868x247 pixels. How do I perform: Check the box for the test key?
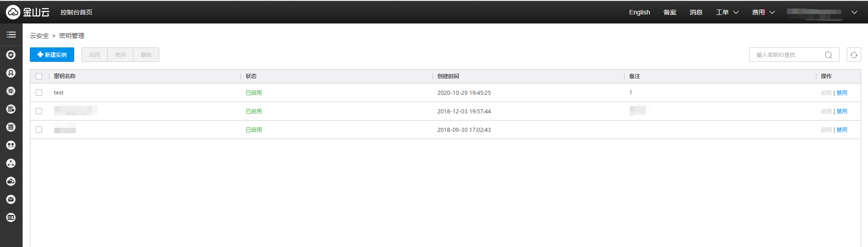click(x=39, y=93)
